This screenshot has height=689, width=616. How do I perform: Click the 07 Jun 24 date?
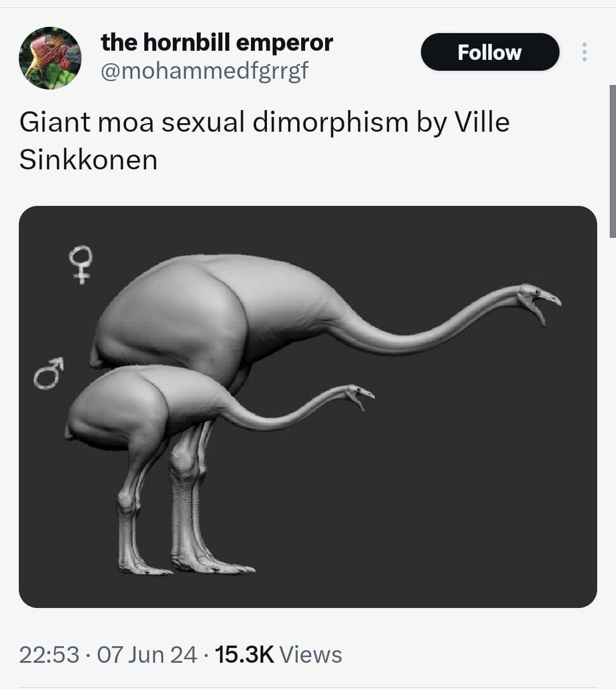[147, 655]
